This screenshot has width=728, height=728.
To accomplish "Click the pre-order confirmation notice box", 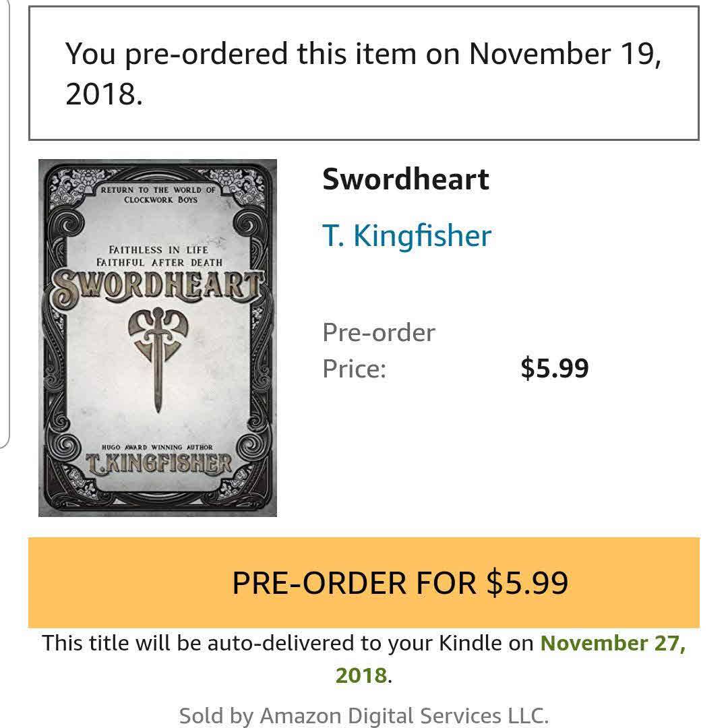I will (x=364, y=73).
